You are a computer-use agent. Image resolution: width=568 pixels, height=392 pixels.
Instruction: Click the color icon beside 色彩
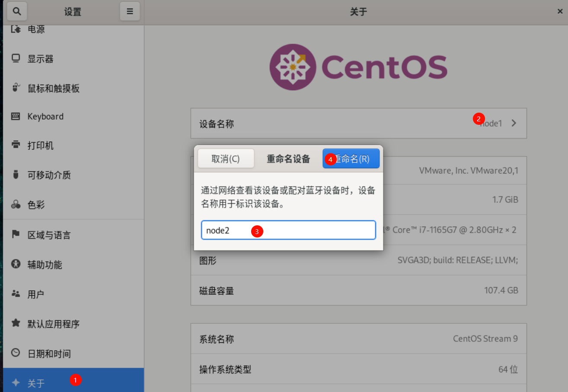(16, 205)
